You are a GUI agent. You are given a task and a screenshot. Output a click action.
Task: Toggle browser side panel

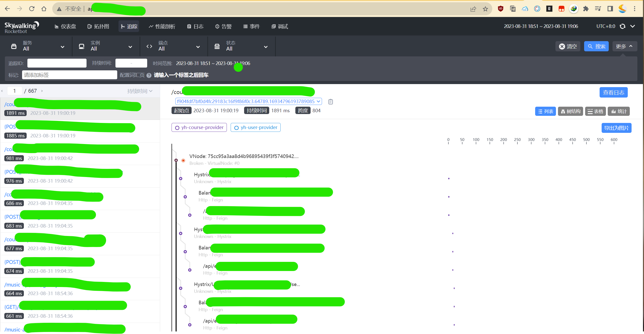(610, 9)
